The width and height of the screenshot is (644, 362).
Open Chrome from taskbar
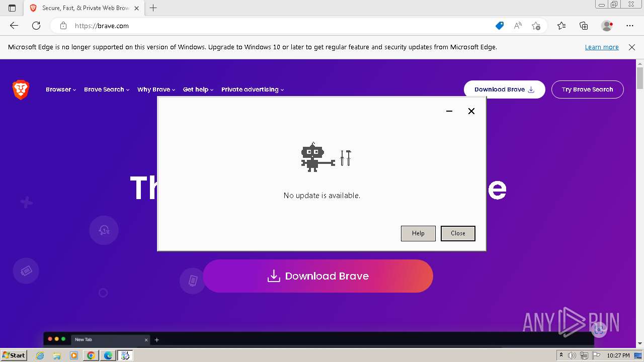click(x=91, y=355)
